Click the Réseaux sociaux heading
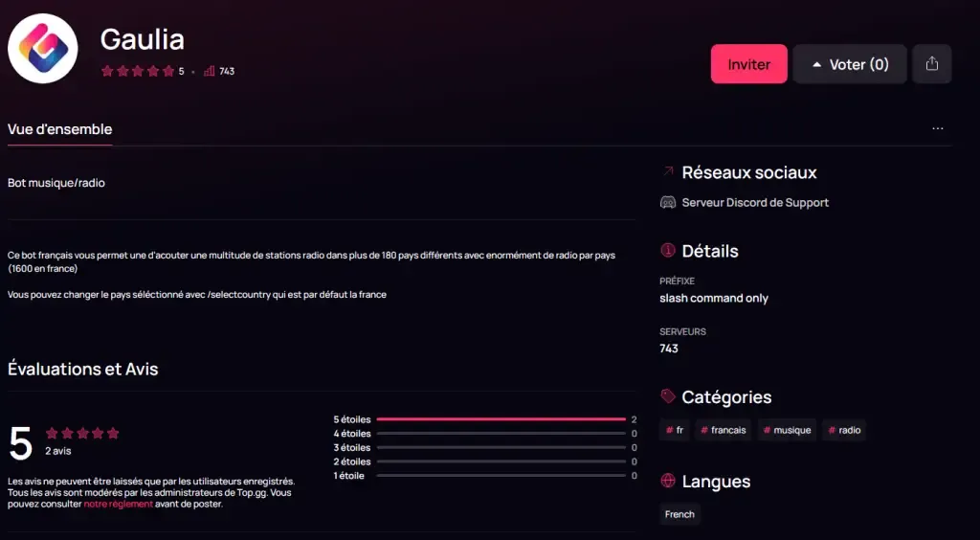 [748, 172]
